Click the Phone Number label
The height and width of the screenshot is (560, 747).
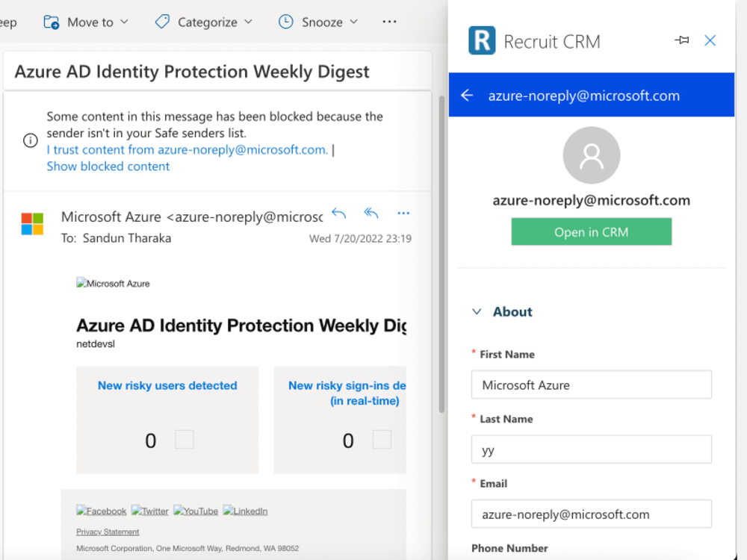point(509,549)
